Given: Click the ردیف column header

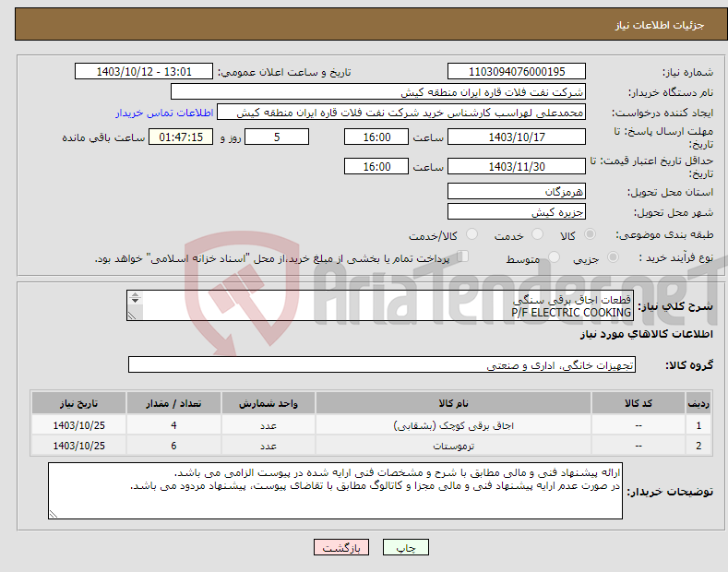Looking at the screenshot, I should (x=698, y=403).
